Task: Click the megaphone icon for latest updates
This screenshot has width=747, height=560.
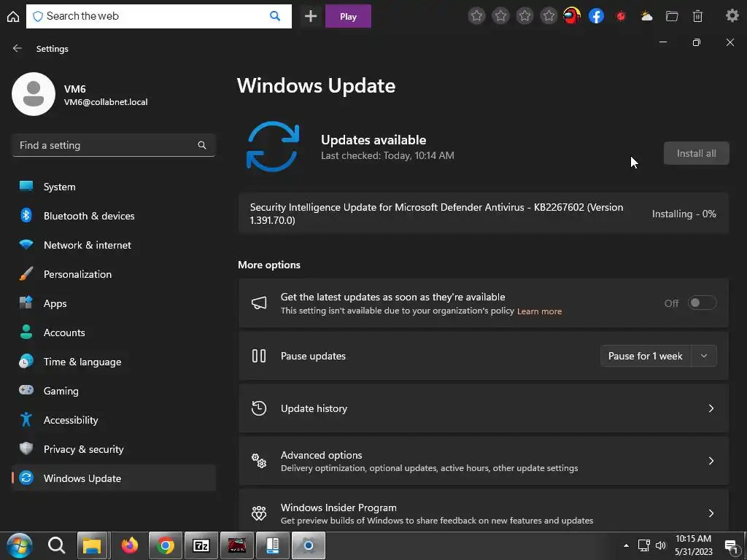Action: [259, 303]
